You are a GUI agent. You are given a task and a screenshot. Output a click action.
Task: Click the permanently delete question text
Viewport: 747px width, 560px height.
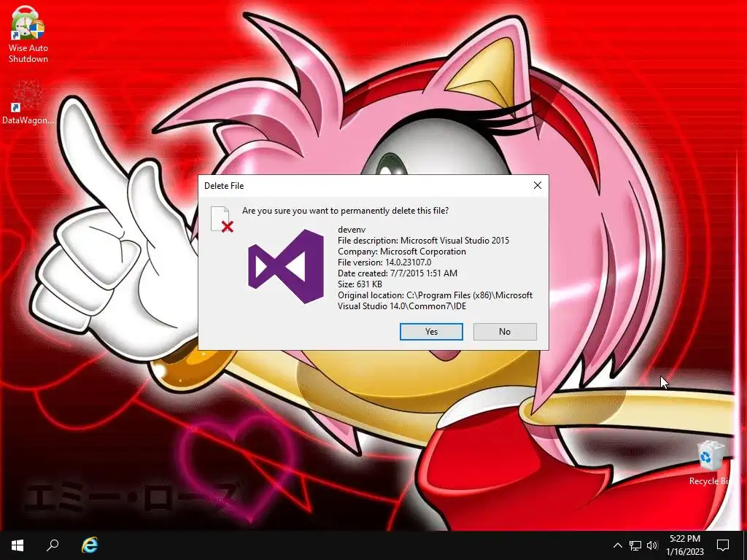pyautogui.click(x=345, y=211)
